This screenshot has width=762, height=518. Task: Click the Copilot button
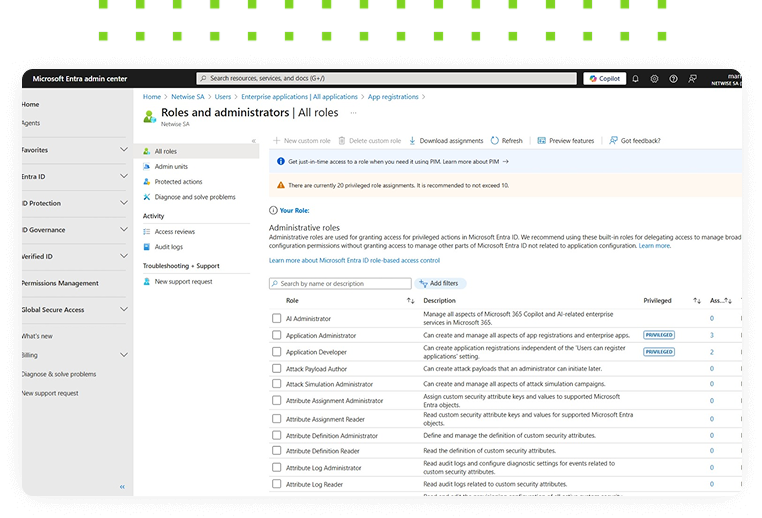(x=605, y=79)
